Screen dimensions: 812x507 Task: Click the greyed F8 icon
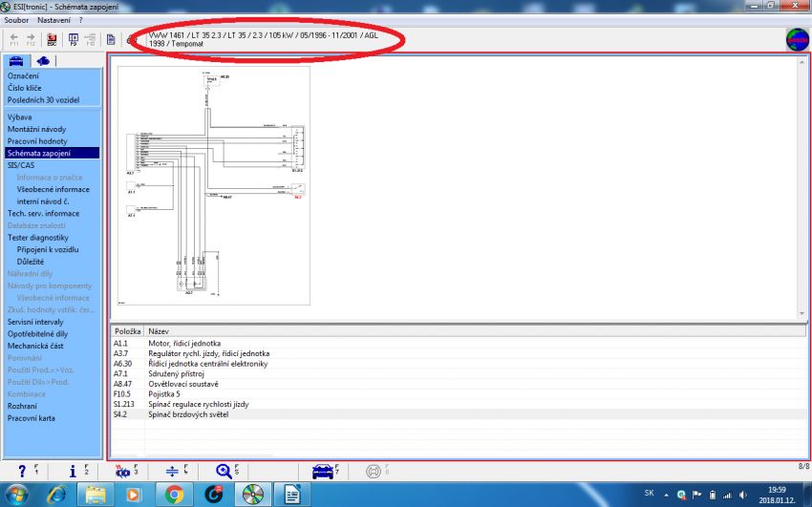click(x=374, y=471)
